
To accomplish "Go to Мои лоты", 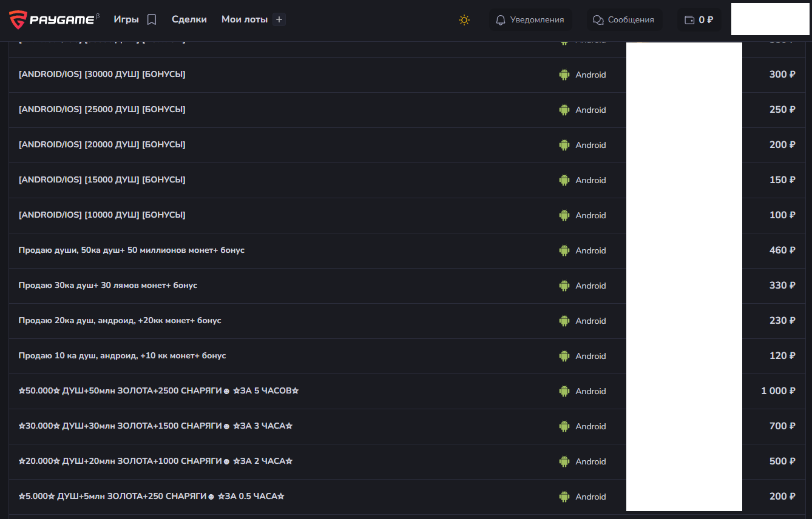I will click(x=245, y=19).
